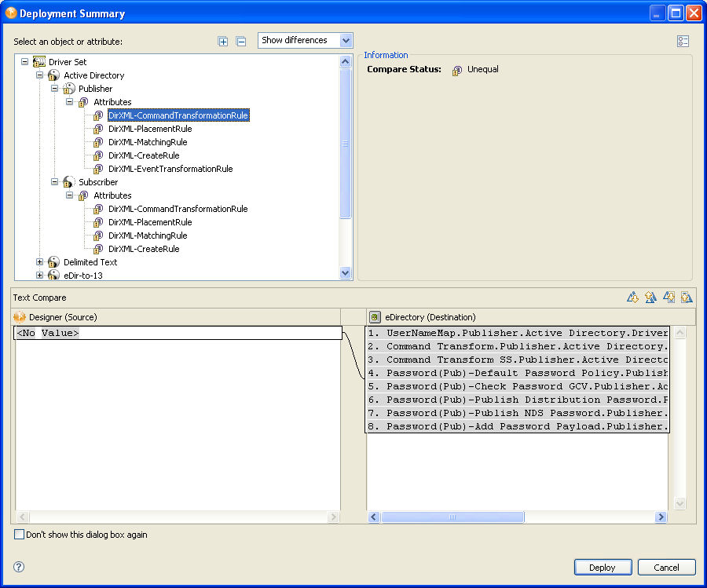Screen dimensions: 707x588
Task: Collapse the Subscriber node
Action: (54, 181)
